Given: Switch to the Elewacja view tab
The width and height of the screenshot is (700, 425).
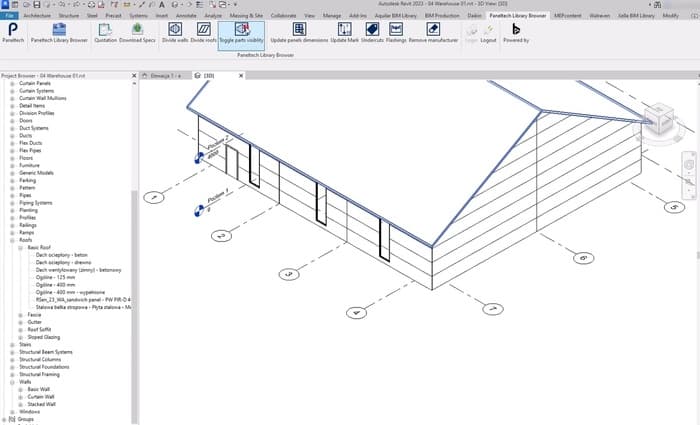Looking at the screenshot, I should tap(166, 76).
